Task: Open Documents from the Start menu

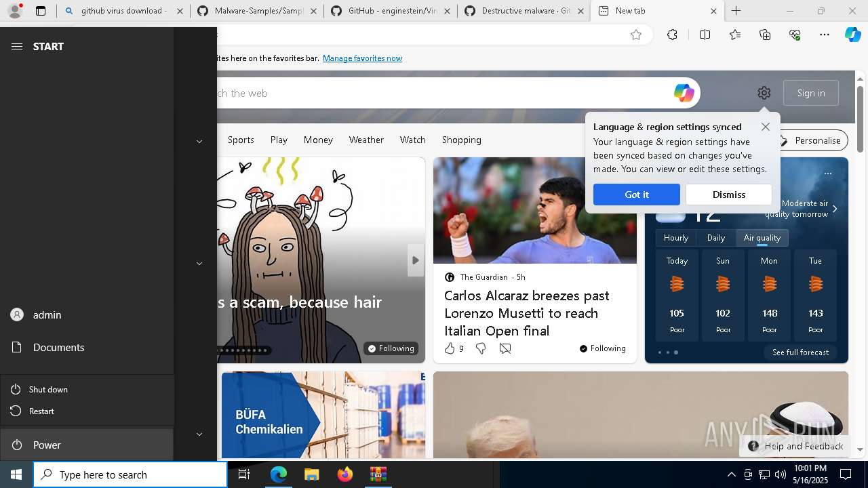Action: [x=87, y=347]
